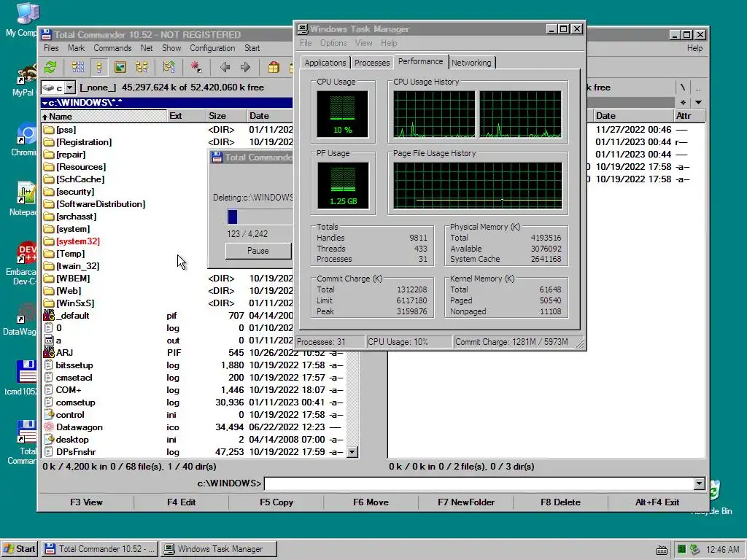Click the Windows Task Manager taskbar button
This screenshot has width=747, height=560.
point(219,549)
